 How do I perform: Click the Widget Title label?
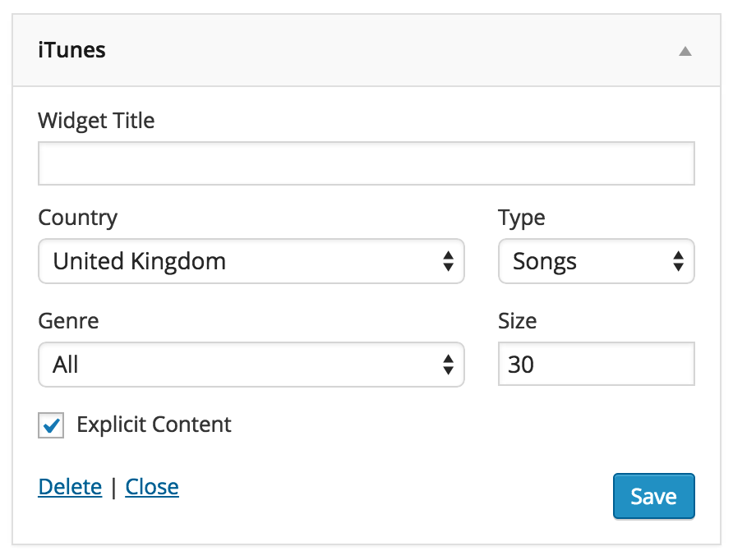(x=96, y=121)
